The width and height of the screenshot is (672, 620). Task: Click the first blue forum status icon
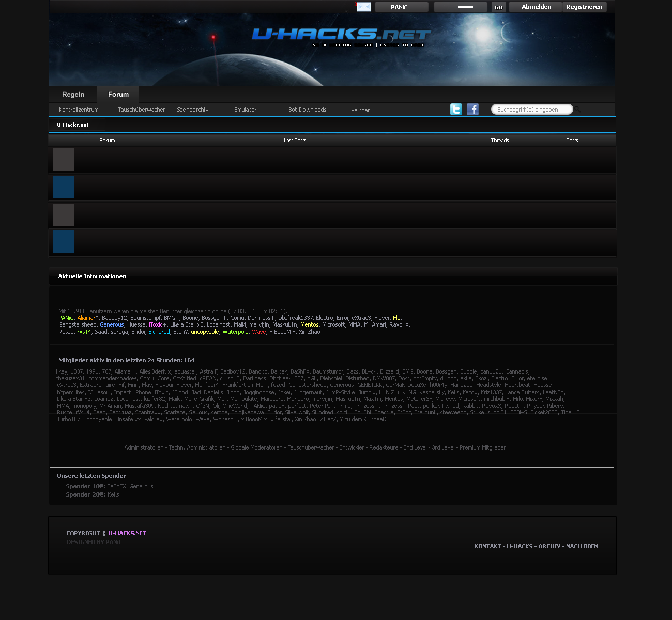pos(64,187)
